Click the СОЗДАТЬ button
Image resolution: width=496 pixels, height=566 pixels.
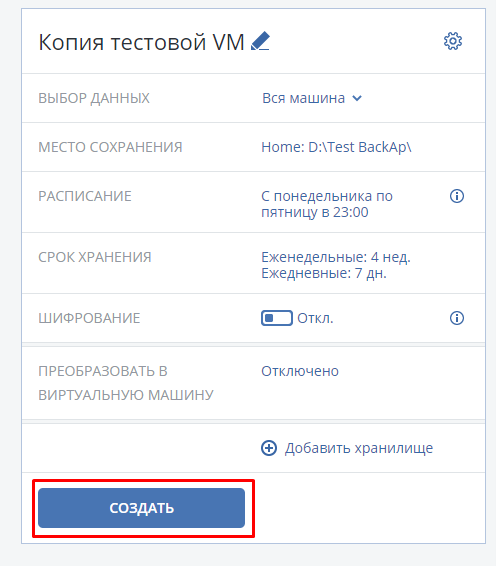click(x=142, y=508)
